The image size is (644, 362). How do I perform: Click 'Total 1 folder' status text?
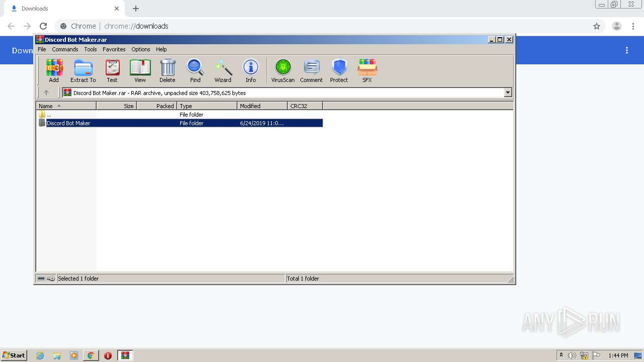[x=303, y=279]
